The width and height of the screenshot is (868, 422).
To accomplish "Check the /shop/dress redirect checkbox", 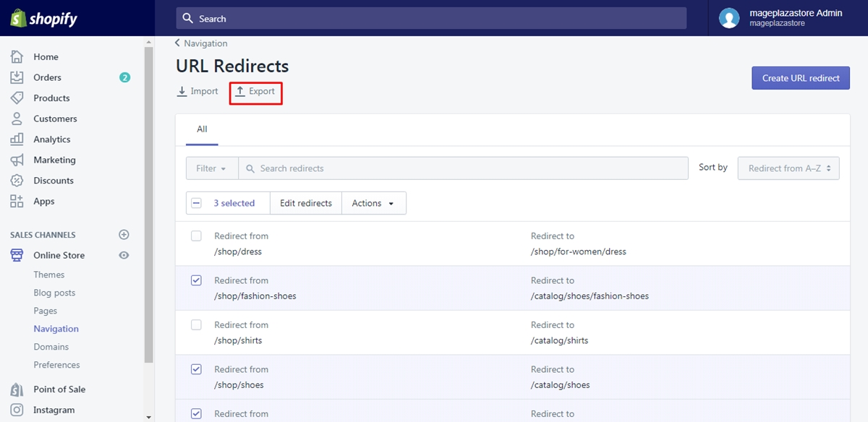I will pos(196,236).
